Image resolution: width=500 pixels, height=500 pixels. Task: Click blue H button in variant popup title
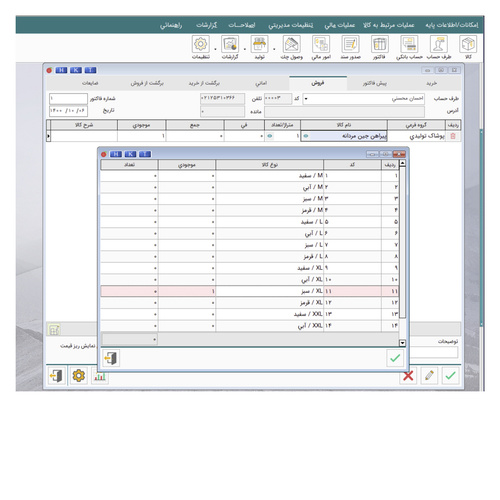(x=116, y=154)
